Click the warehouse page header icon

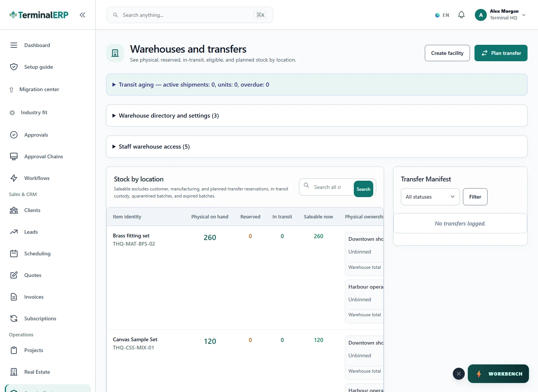click(x=115, y=53)
